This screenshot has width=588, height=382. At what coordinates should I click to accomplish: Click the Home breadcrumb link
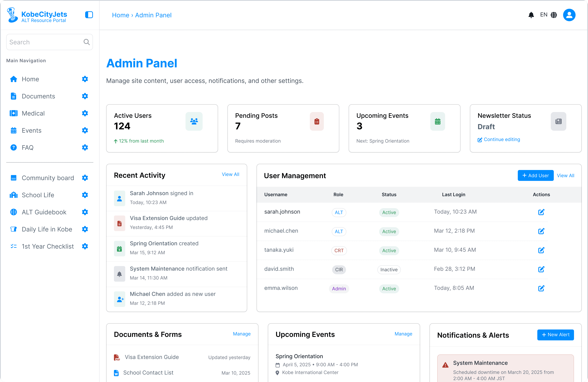point(121,15)
